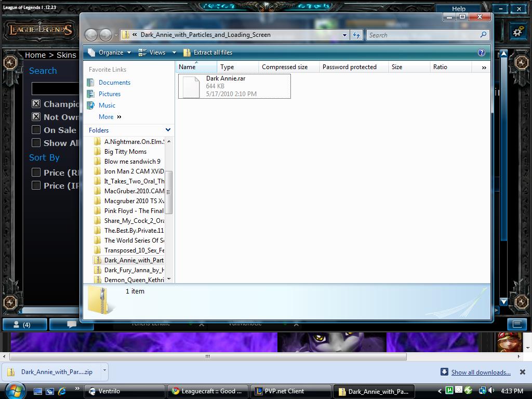Collapse the Folders pane chevron
The height and width of the screenshot is (399, 532).
(x=168, y=130)
